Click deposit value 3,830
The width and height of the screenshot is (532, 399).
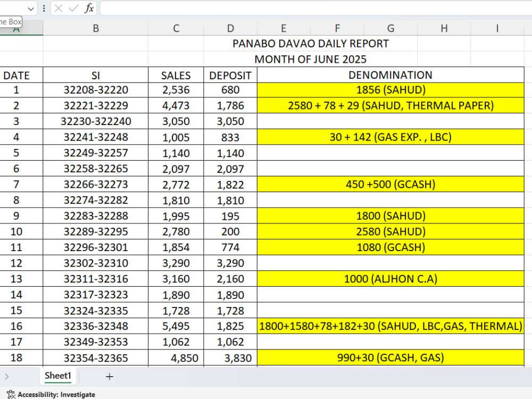pos(230,358)
